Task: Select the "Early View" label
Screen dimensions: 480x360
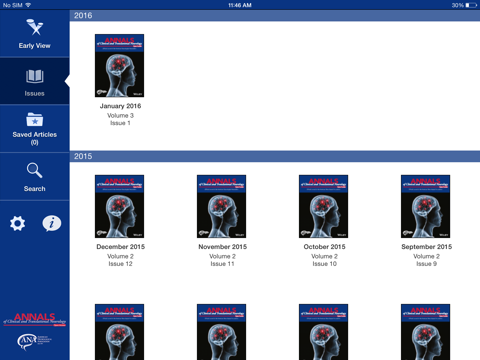Action: (35, 46)
